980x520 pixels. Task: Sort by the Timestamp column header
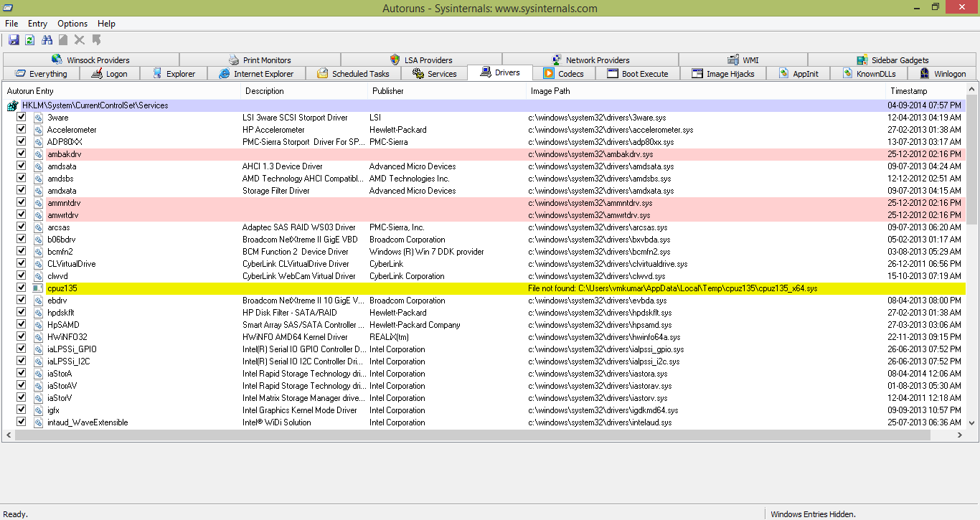(x=925, y=91)
